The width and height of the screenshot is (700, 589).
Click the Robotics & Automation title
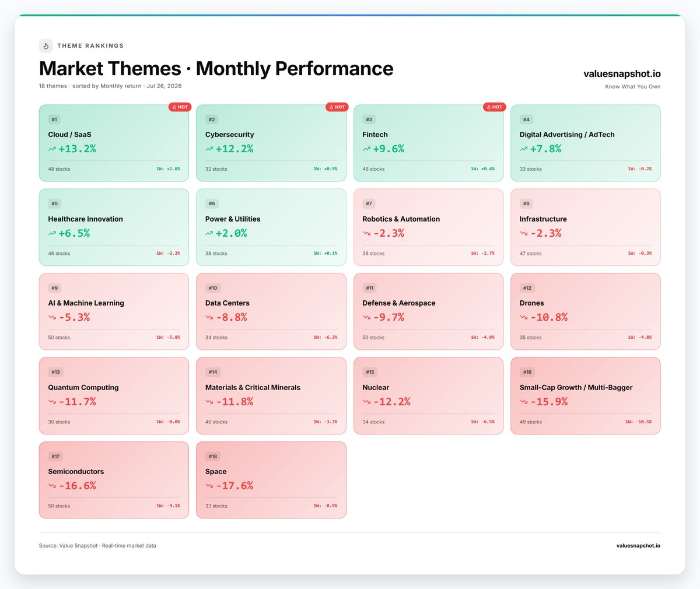click(x=401, y=219)
